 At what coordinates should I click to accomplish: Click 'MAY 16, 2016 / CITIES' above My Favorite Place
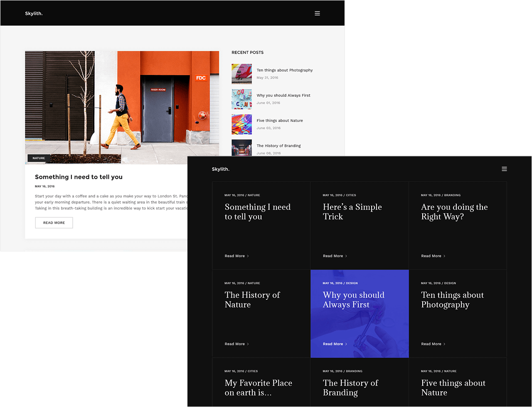tap(241, 371)
